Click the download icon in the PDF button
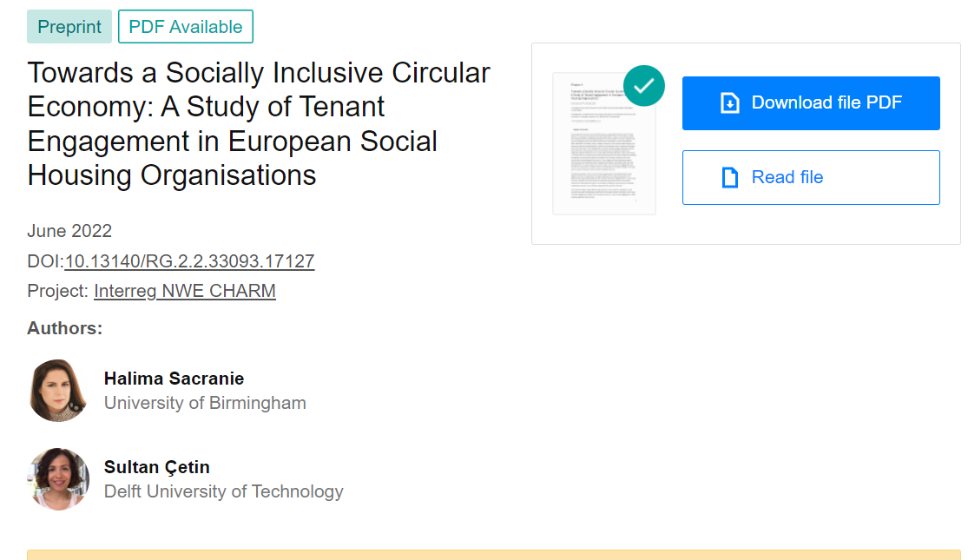The width and height of the screenshot is (968, 560). click(730, 103)
